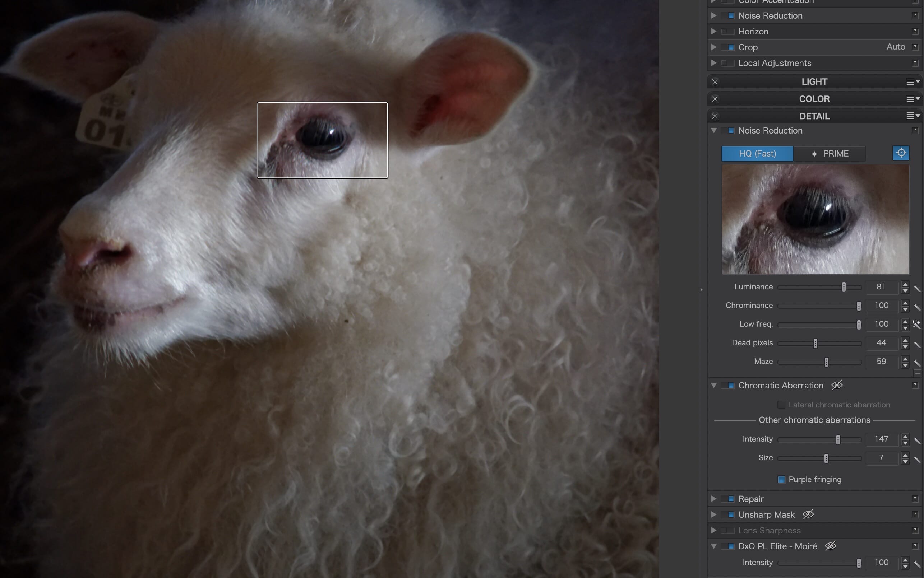This screenshot has height=578, width=924.
Task: Reset chromatic aberration Intensity wand icon
Action: 917,441
